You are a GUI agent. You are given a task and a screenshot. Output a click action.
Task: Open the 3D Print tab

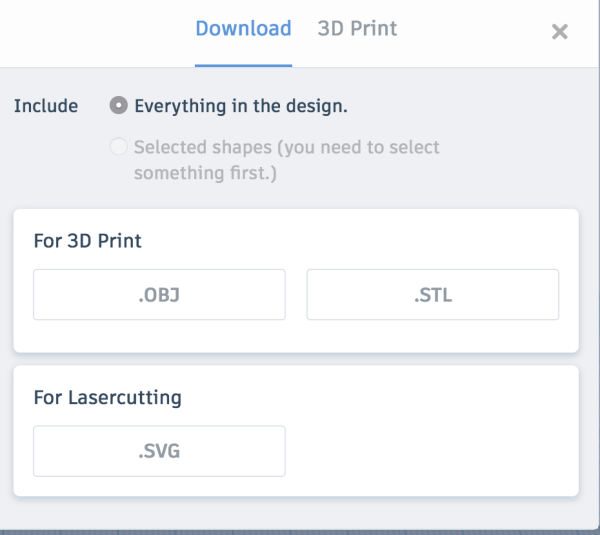357,29
